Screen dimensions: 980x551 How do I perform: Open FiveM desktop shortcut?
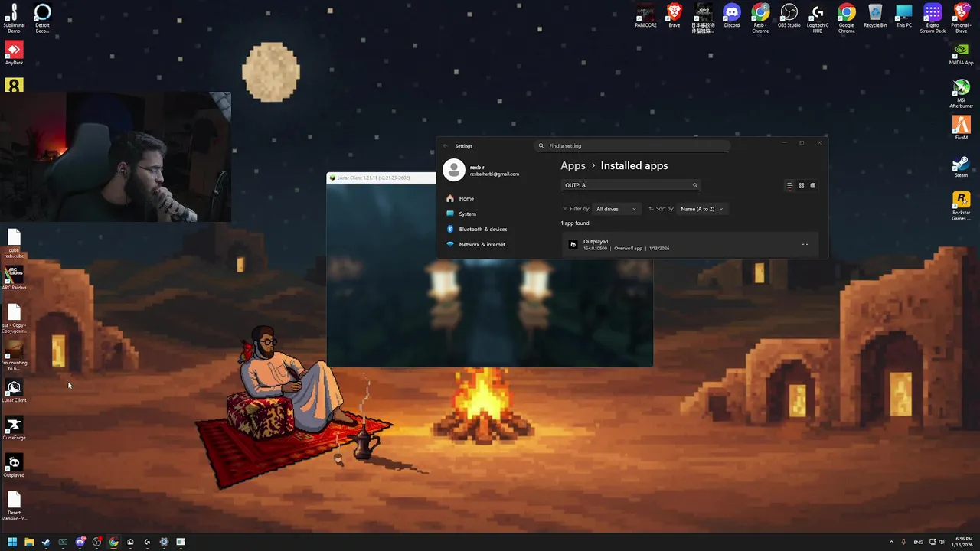(961, 128)
